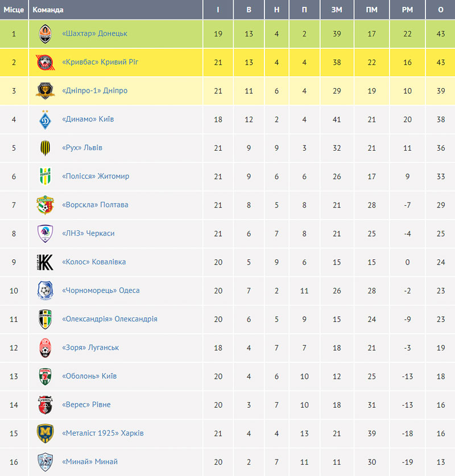The width and height of the screenshot is (455, 476).
Task: Open the Mynai club logo
Action: click(x=45, y=462)
